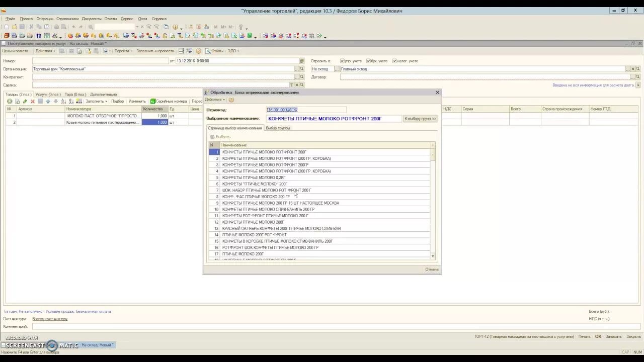
Task: Open the Документы menu
Action: (92, 19)
